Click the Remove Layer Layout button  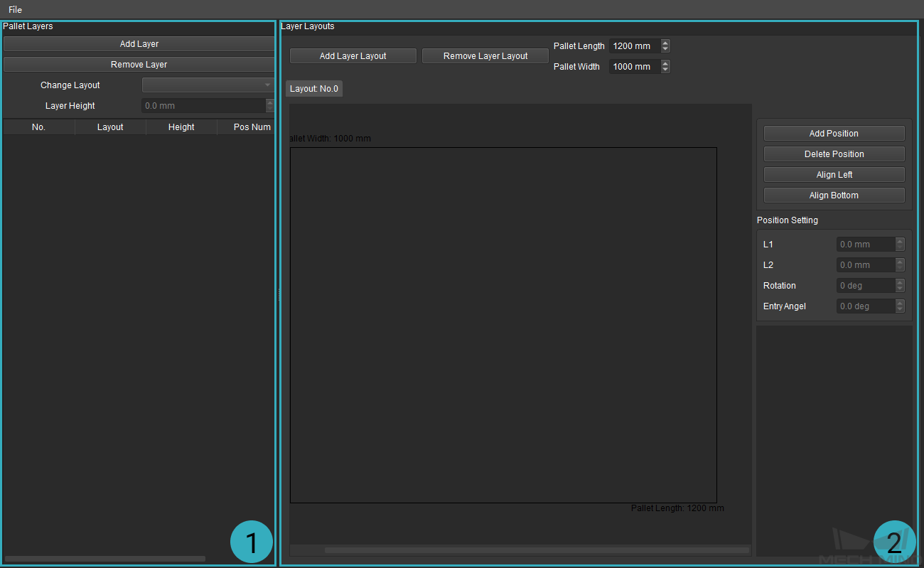[x=485, y=56]
